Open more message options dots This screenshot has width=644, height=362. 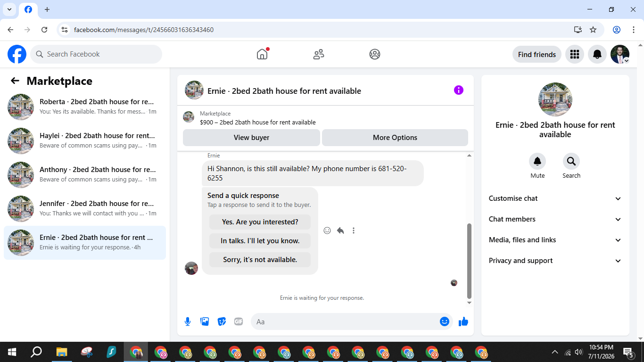(354, 230)
